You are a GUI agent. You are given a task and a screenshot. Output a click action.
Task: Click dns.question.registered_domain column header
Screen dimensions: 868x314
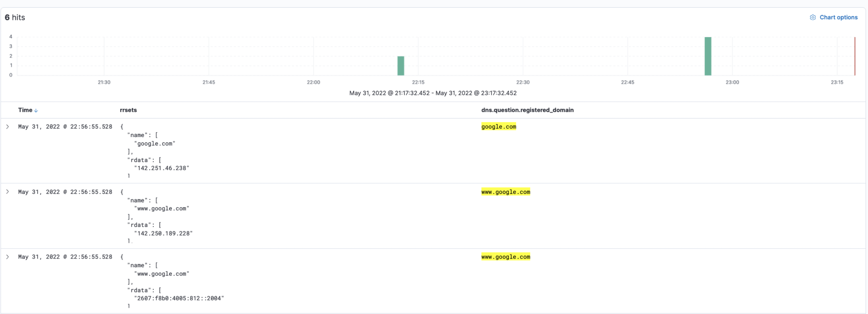pos(527,110)
